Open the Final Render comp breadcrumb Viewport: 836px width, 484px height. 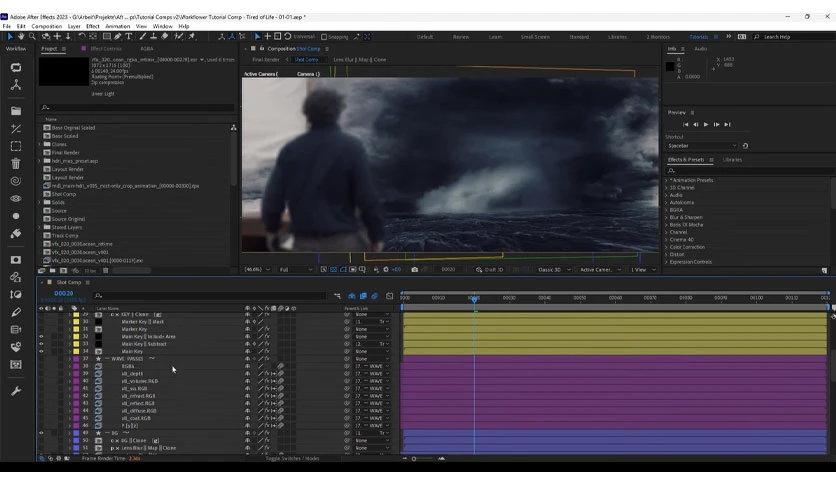266,60
